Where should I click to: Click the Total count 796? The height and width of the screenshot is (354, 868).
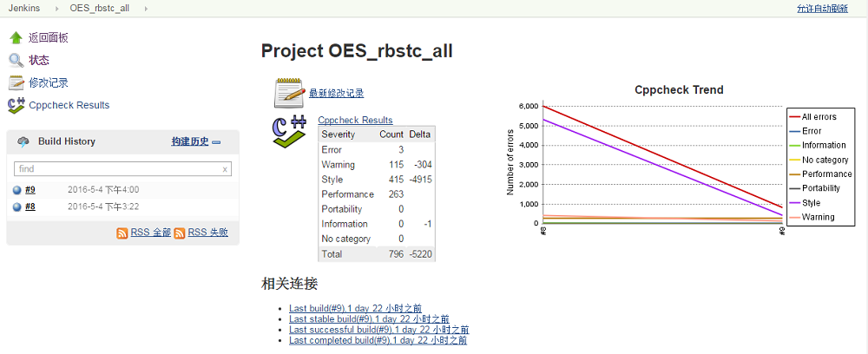click(397, 254)
